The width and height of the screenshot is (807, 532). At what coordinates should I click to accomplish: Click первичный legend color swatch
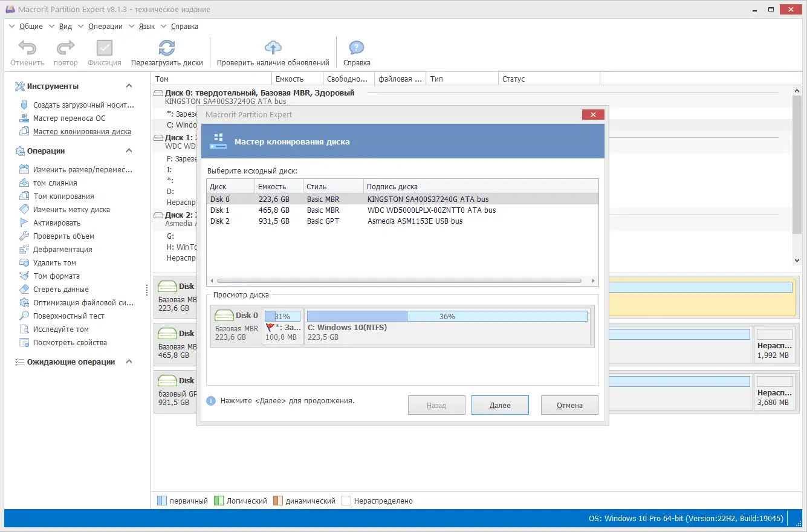coord(162,501)
